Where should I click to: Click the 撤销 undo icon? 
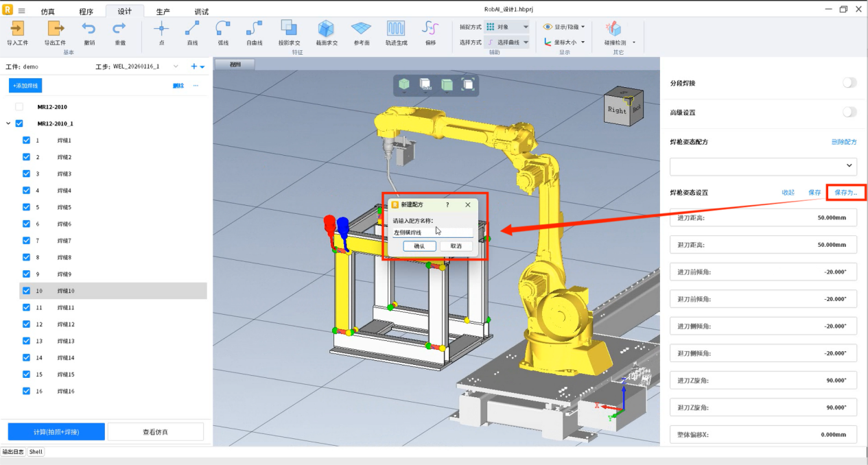pyautogui.click(x=89, y=29)
